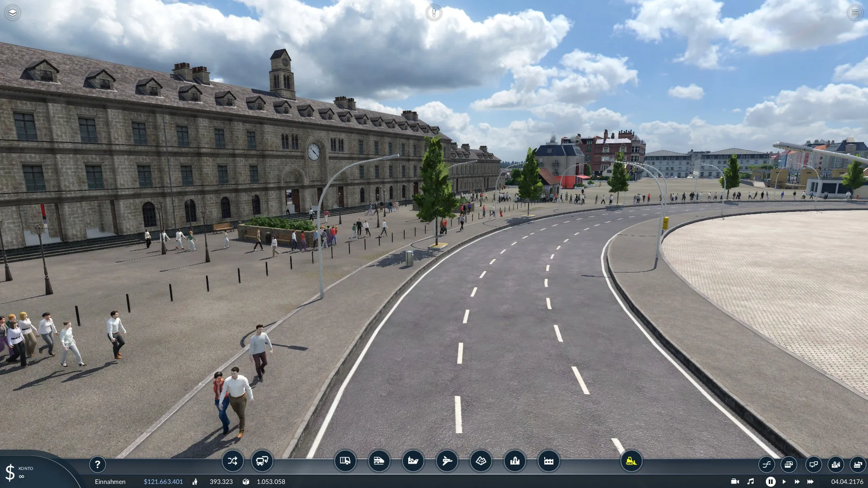Open the town buildings menu
The image size is (868, 488).
coord(514,461)
